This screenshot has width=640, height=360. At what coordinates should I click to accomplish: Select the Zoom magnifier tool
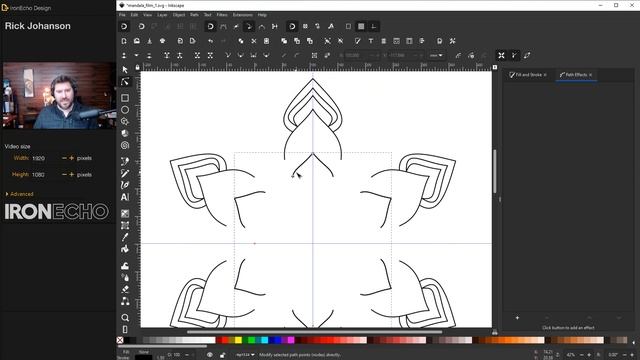click(125, 318)
